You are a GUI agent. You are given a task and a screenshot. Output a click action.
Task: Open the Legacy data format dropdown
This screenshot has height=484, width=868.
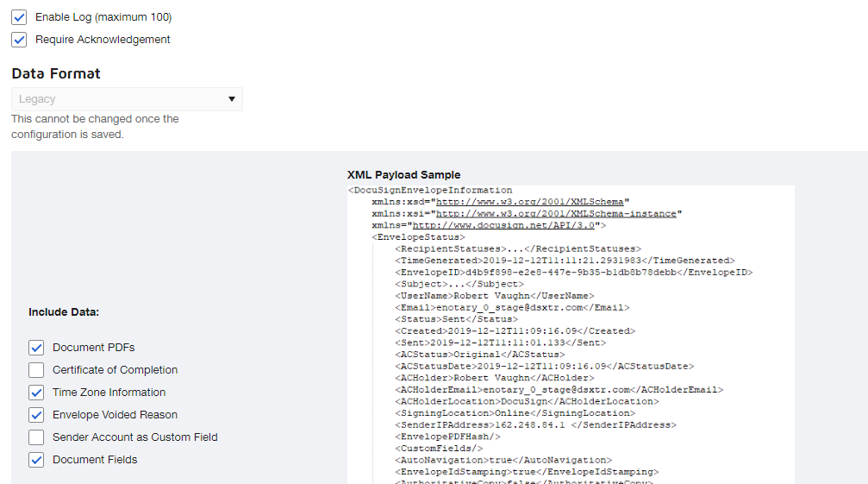[x=127, y=99]
